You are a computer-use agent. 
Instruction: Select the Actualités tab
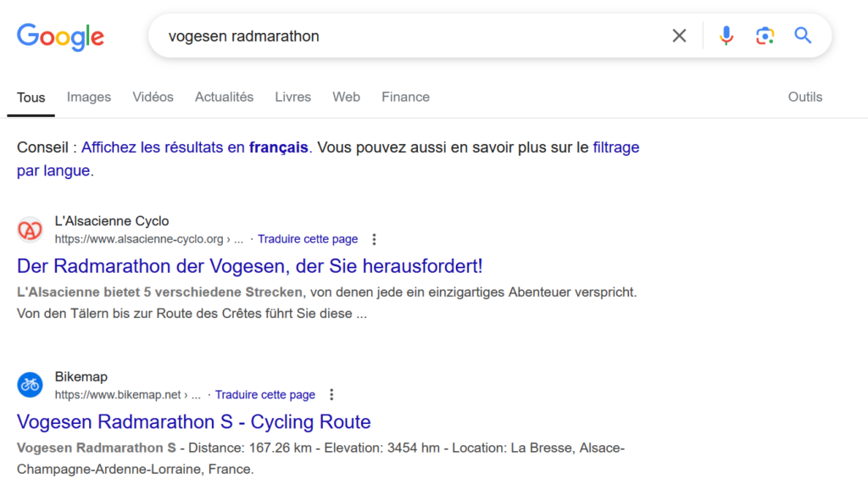224,97
